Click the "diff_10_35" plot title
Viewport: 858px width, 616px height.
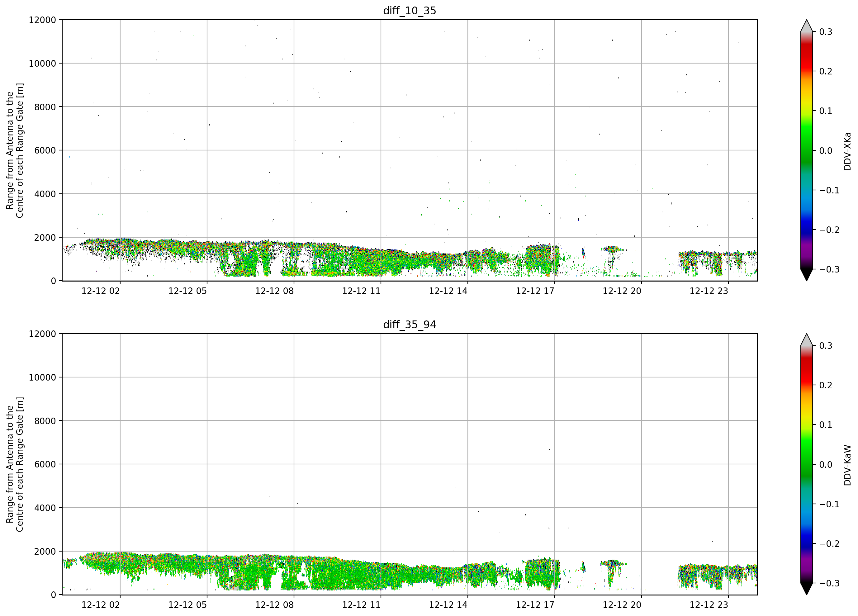click(x=409, y=11)
